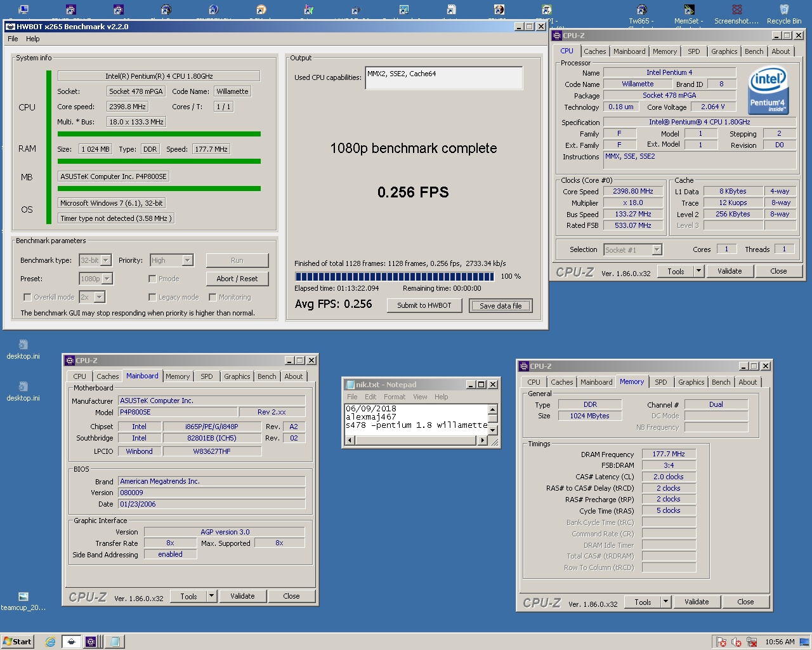Screen dimensions: 812x650
Task: Expand Tools arrow in CPU-Z CPU window
Action: [x=698, y=271]
